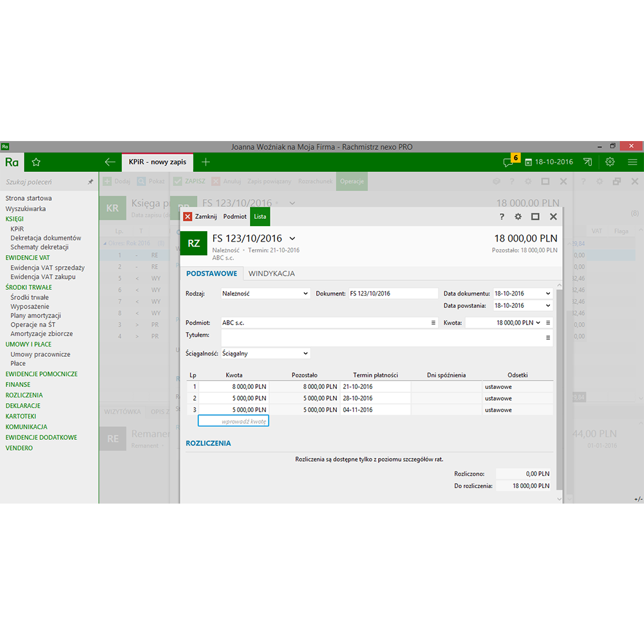
Task: Click the 'wprowadź kwotę' input field
Action: point(233,421)
